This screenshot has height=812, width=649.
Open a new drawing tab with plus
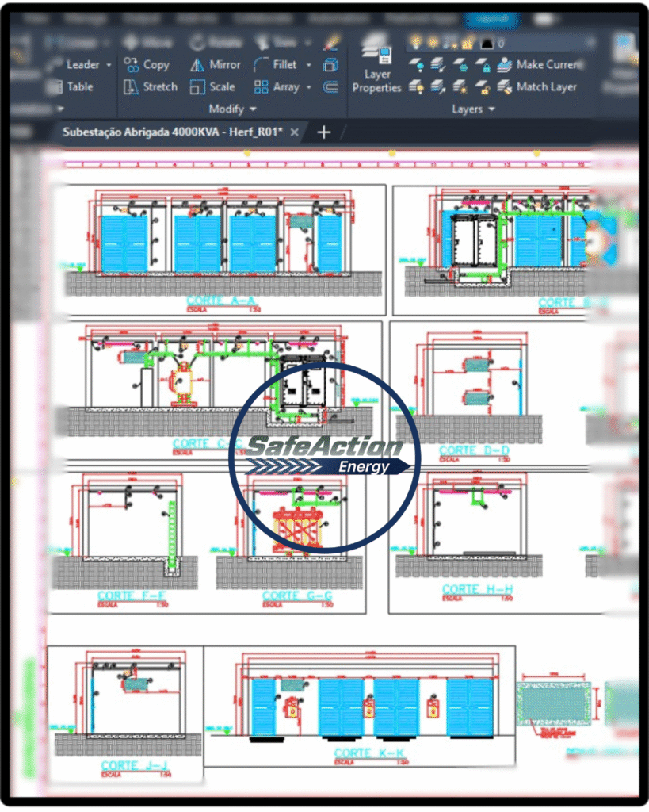[x=323, y=132]
